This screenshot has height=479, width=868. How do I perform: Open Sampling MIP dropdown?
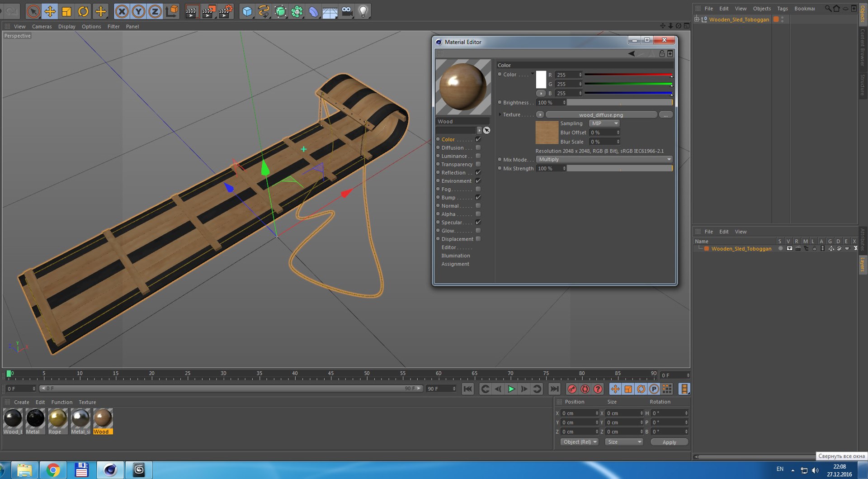[604, 123]
